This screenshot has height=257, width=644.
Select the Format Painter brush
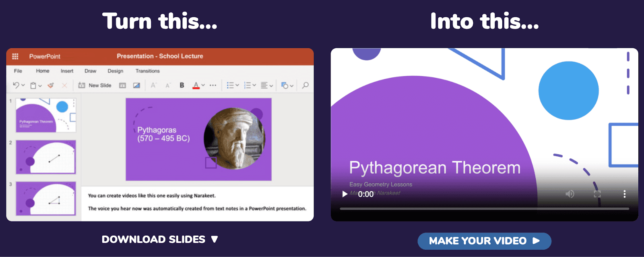click(51, 85)
